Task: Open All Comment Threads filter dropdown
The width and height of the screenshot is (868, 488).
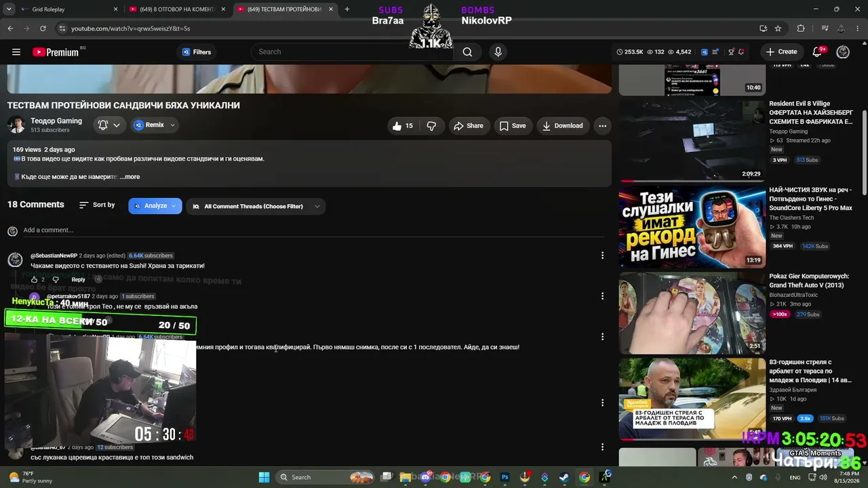Action: [256, 206]
